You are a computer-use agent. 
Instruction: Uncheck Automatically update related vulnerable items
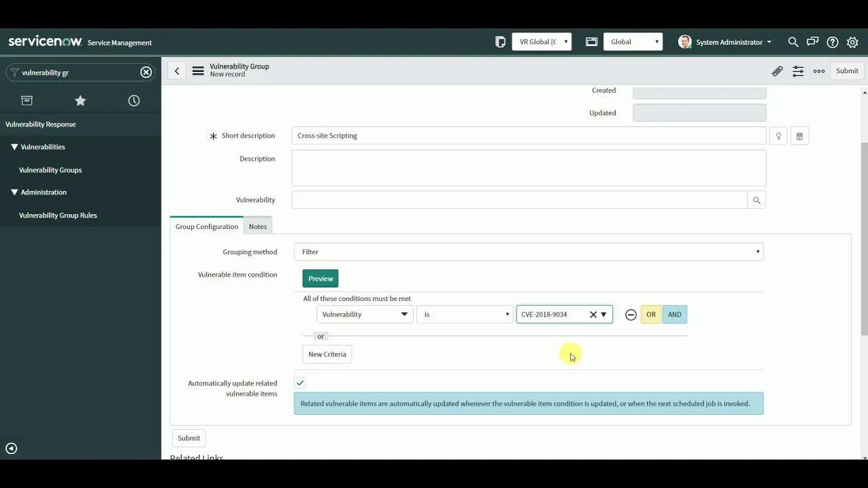pos(300,383)
